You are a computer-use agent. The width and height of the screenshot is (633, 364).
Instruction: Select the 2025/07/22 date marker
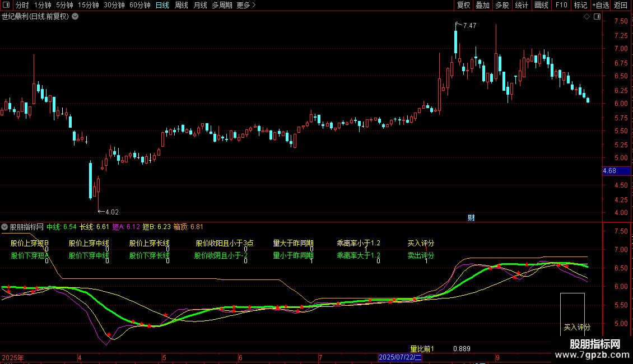point(400,357)
